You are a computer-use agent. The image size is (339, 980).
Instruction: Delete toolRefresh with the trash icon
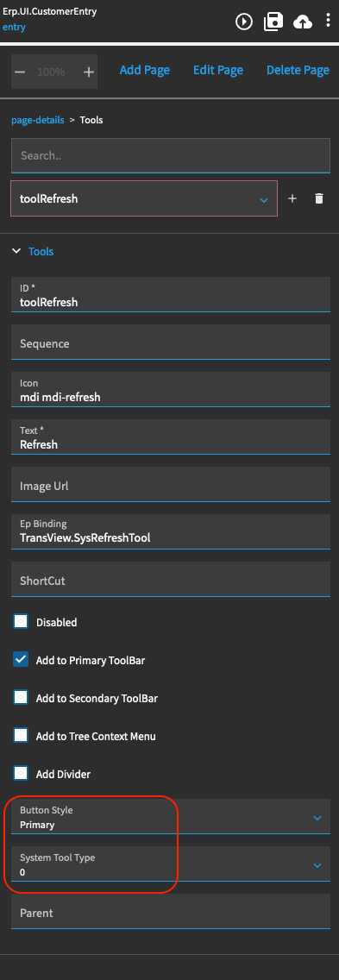[x=319, y=198]
